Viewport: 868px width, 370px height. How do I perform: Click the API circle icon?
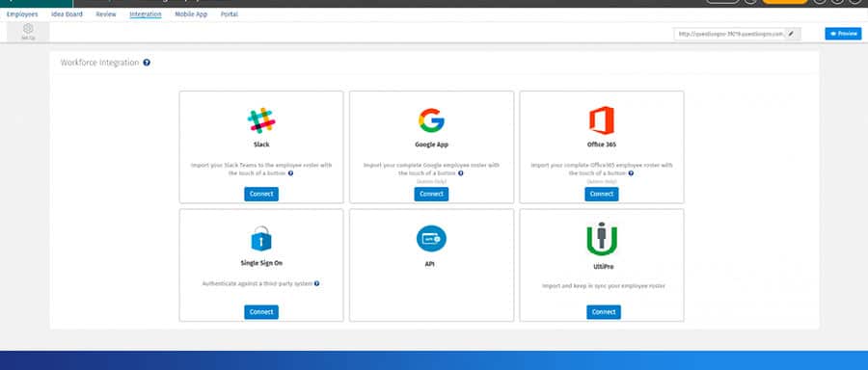click(x=431, y=238)
